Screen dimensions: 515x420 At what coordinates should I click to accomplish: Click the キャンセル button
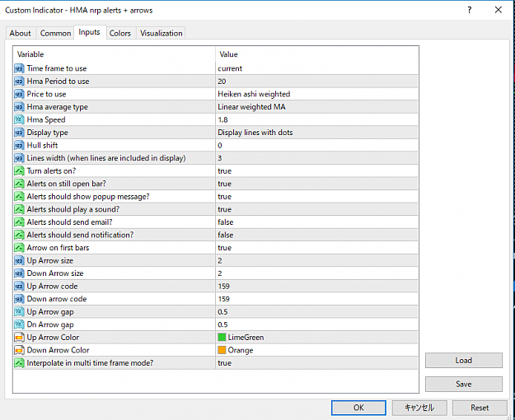point(419,408)
